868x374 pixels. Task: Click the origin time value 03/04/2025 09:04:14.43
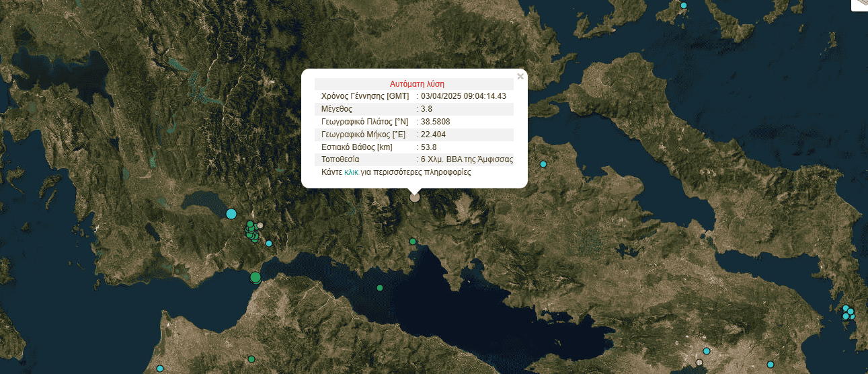(463, 96)
